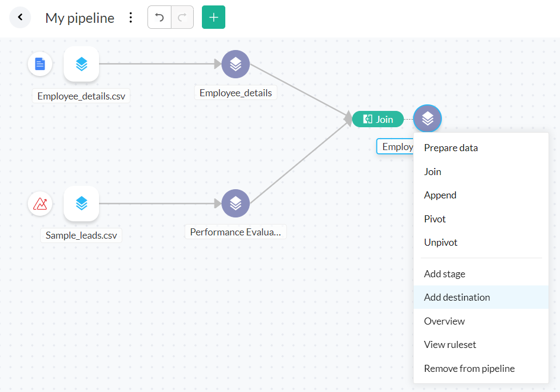Choose Append from the context menu
Viewport: 560px width, 392px height.
click(481, 195)
